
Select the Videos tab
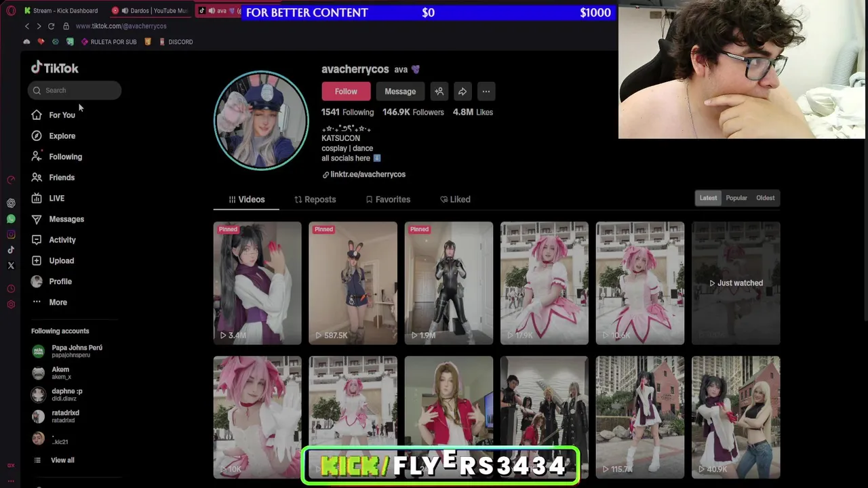click(x=246, y=199)
